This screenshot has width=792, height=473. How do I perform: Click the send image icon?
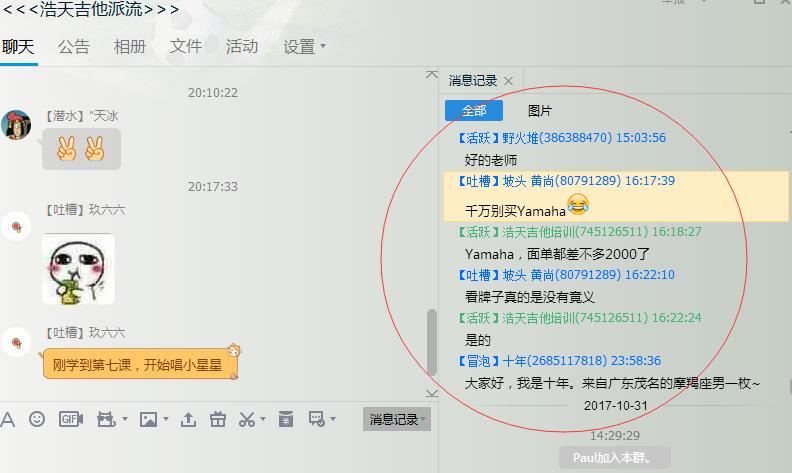[x=148, y=419]
